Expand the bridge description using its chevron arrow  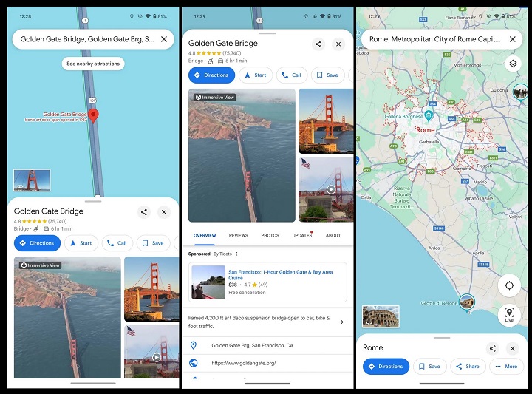341,322
